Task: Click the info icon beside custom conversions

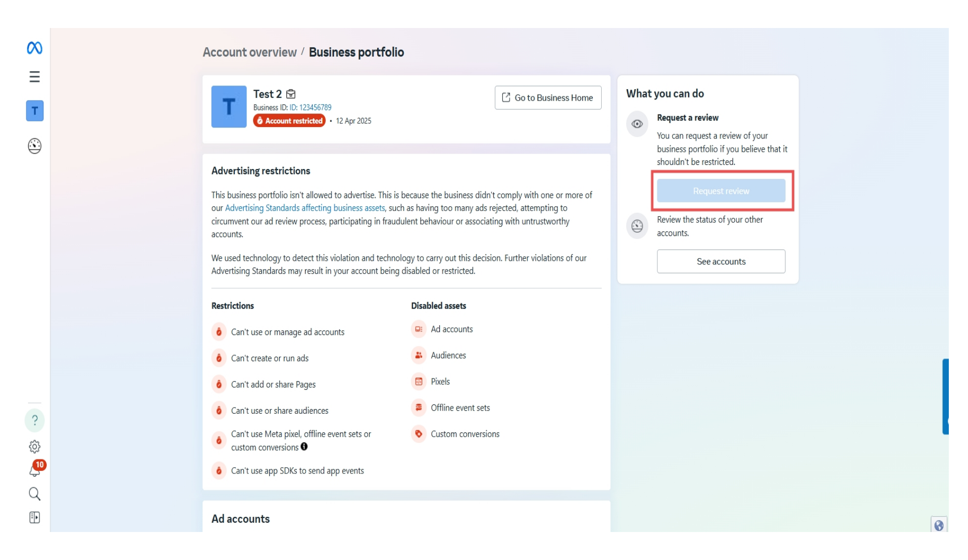Action: pyautogui.click(x=303, y=447)
